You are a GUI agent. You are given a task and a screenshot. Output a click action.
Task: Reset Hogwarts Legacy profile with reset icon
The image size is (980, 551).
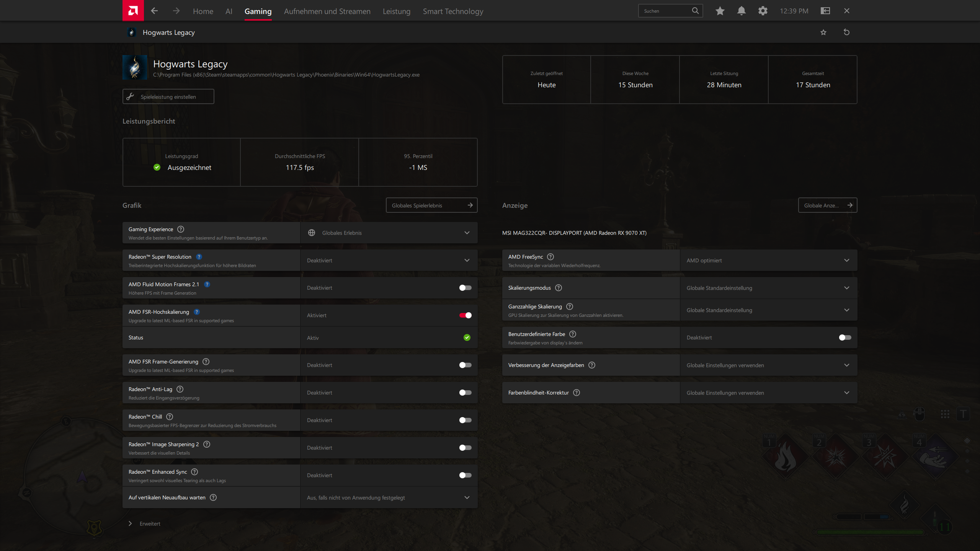click(846, 32)
